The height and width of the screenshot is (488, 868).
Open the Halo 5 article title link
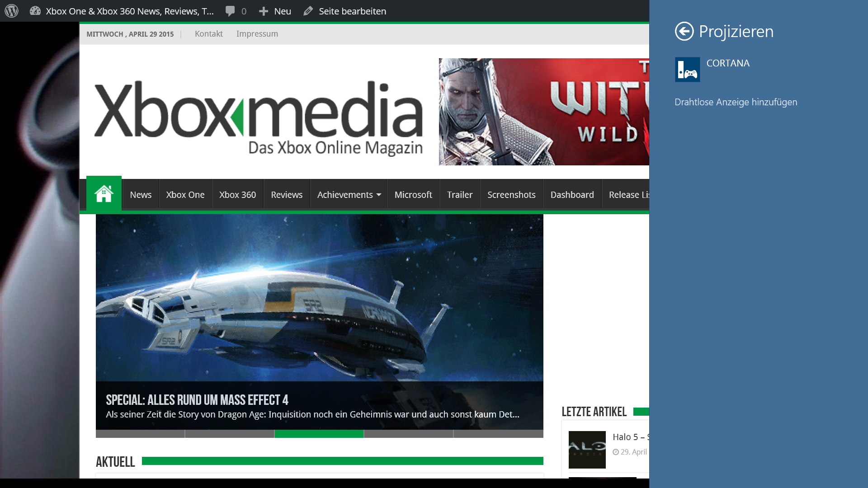click(631, 437)
